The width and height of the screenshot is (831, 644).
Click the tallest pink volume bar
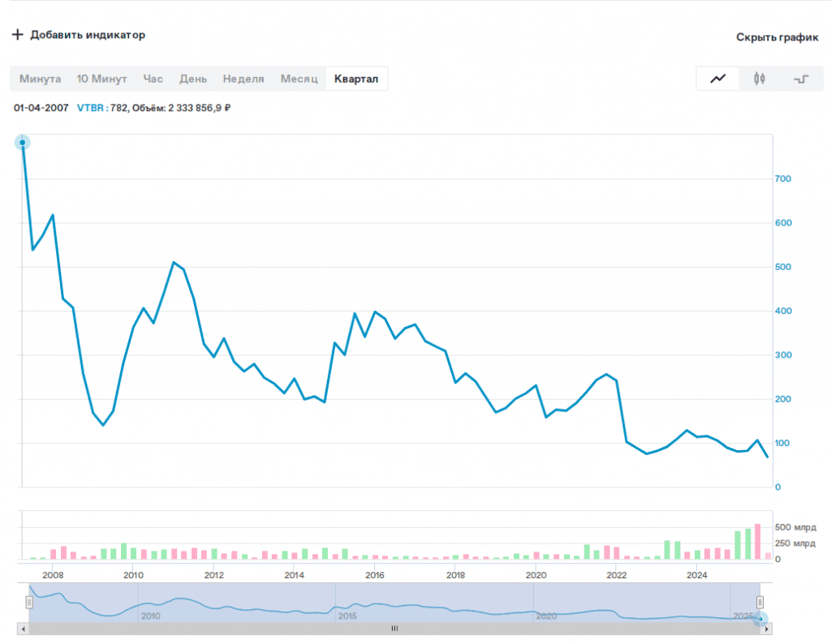point(758,542)
